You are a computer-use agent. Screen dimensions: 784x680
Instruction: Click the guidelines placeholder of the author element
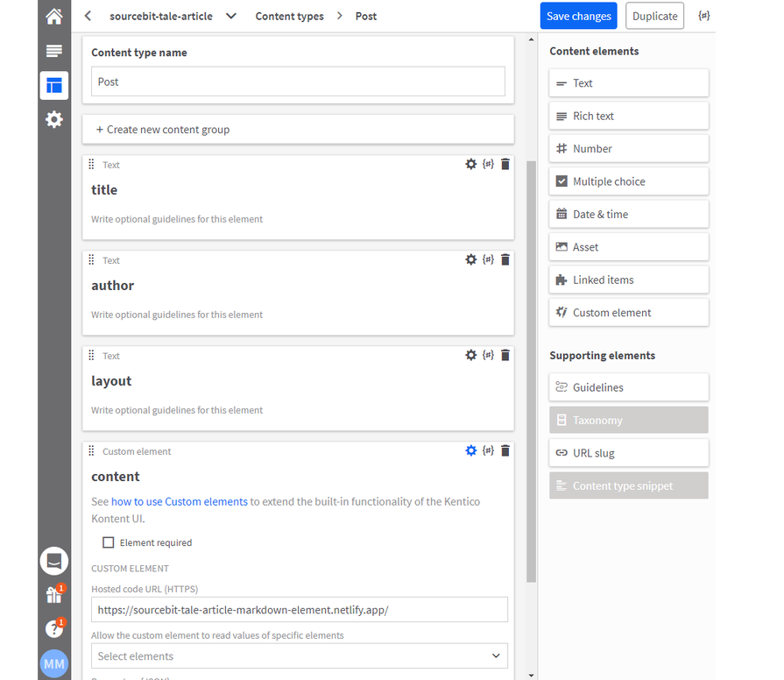click(x=177, y=315)
